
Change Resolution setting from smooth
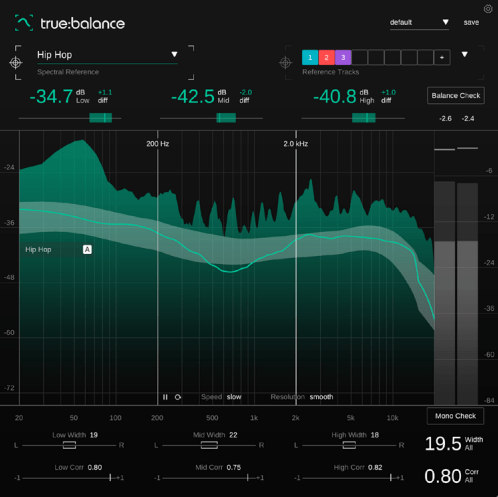coord(321,397)
